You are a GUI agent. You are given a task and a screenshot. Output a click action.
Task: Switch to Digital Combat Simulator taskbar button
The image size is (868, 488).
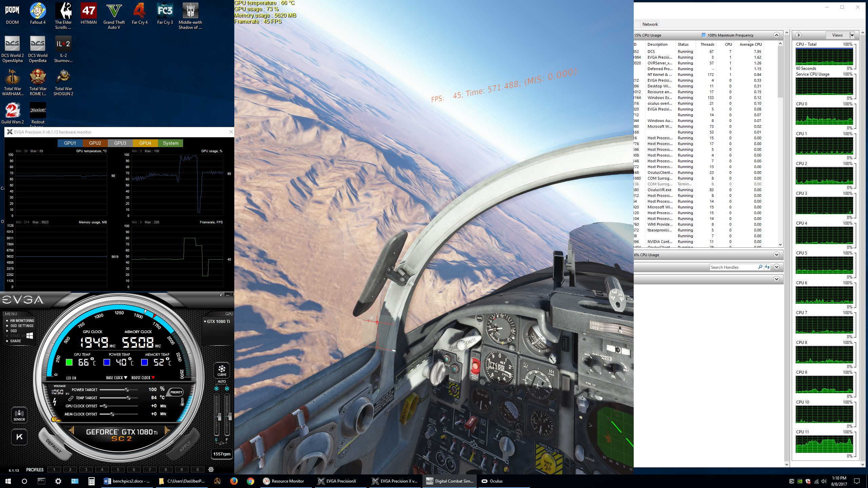[x=450, y=481]
